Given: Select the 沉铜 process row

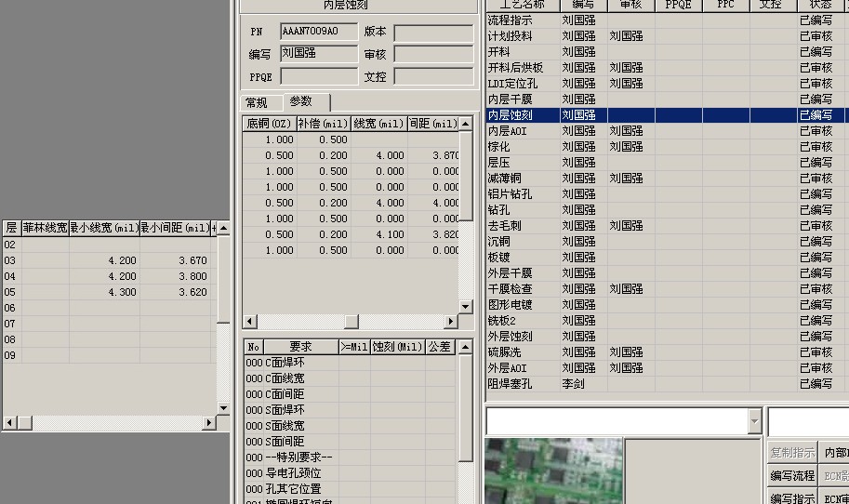Looking at the screenshot, I should pyautogui.click(x=668, y=242).
